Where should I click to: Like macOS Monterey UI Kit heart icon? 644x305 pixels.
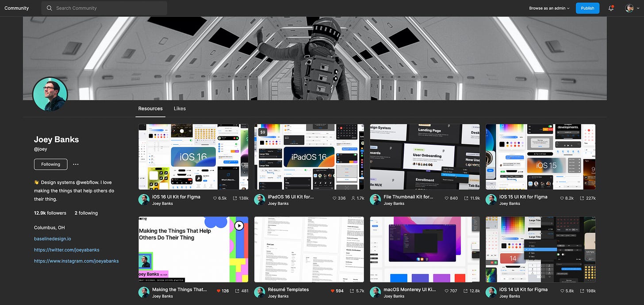click(x=446, y=291)
